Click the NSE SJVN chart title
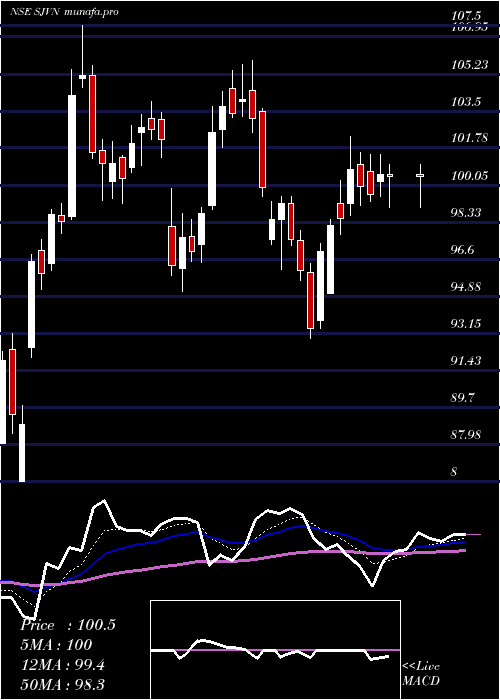Screen dimensions: 500x700 click(x=64, y=12)
